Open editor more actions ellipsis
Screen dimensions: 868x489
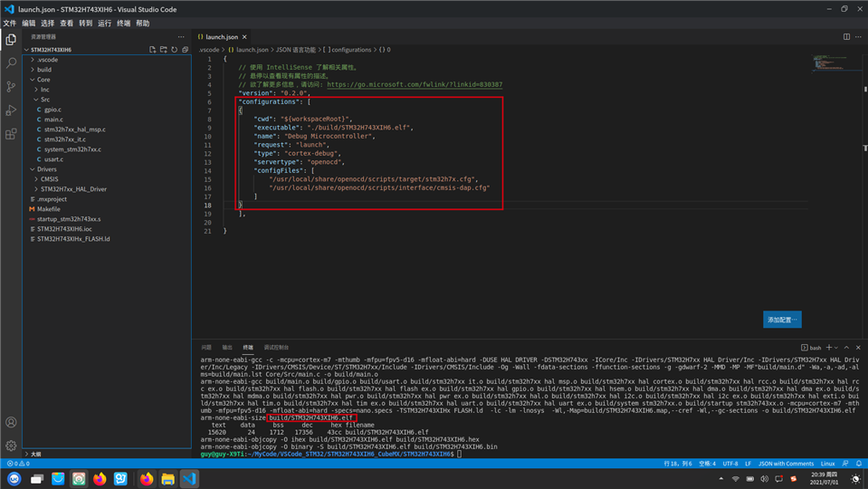tap(858, 37)
